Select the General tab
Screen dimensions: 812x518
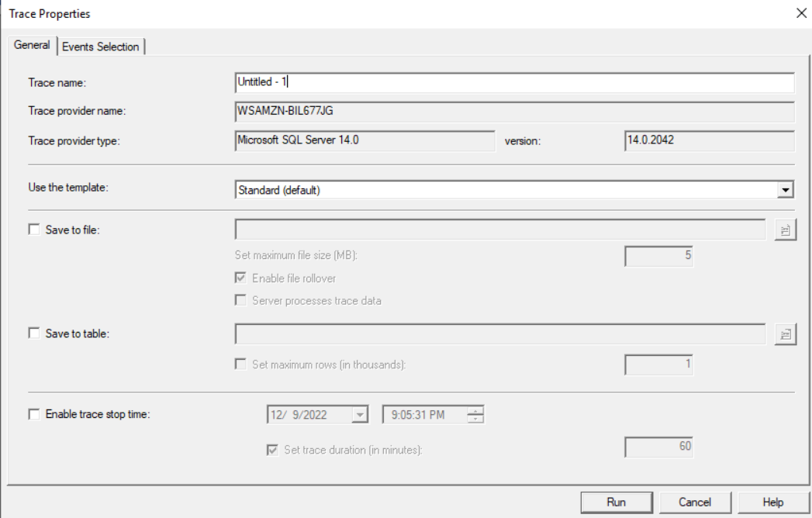[32, 45]
